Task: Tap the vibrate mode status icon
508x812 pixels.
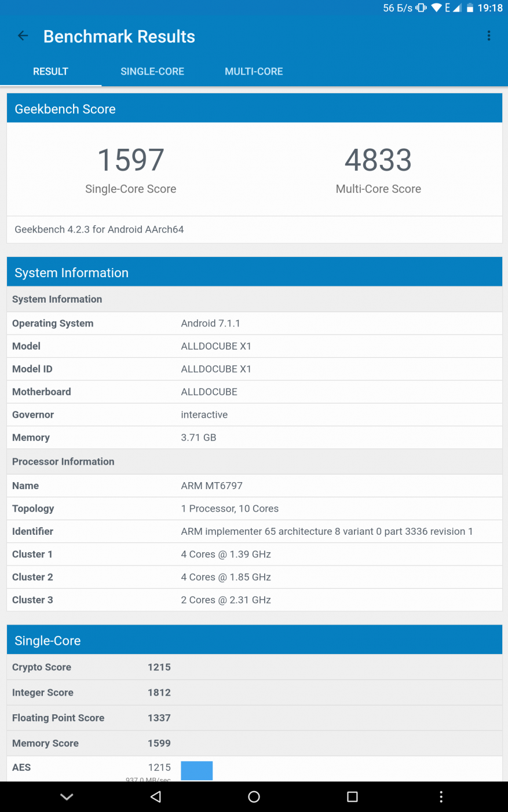Action: pos(421,8)
